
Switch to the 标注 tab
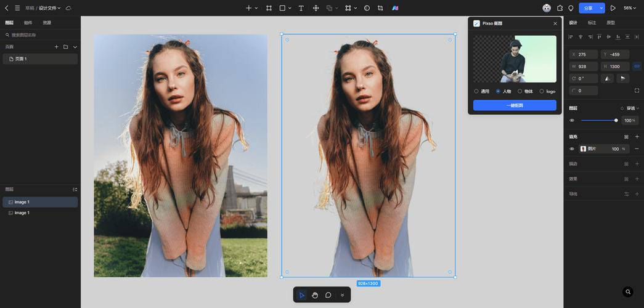[x=592, y=23]
